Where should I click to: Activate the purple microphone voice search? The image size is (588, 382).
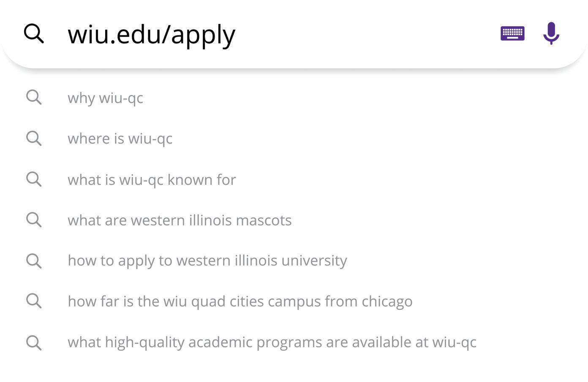551,33
